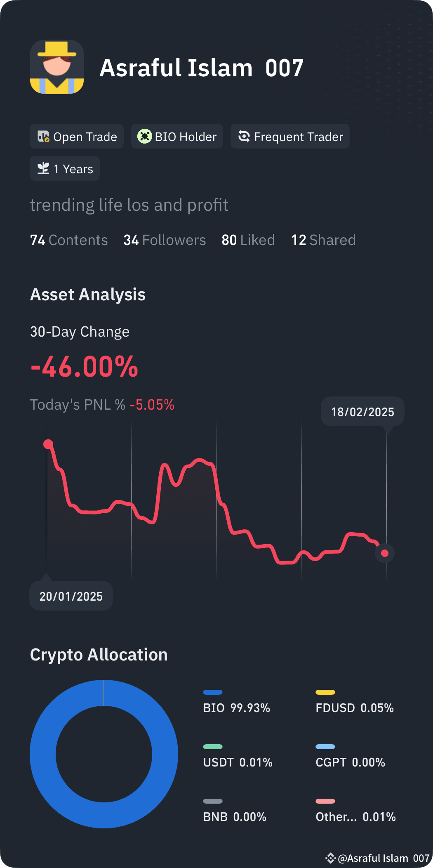Viewport: 433px width, 868px height.
Task: Select the chart start point marker
Action: [48, 444]
